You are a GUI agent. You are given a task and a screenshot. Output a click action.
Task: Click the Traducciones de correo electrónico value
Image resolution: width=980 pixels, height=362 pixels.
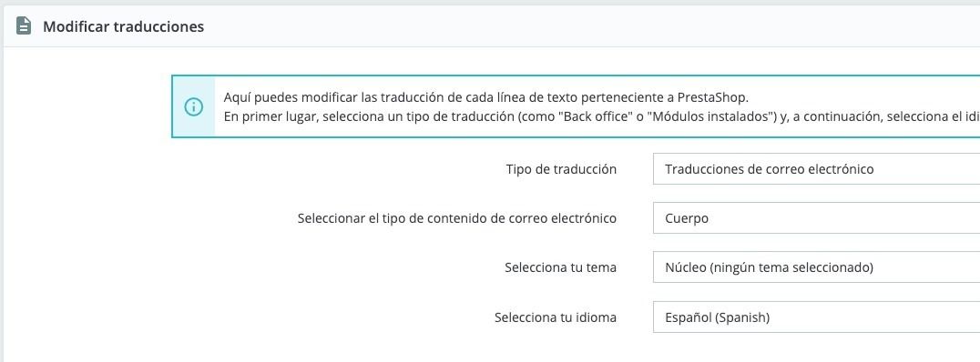tap(770, 169)
